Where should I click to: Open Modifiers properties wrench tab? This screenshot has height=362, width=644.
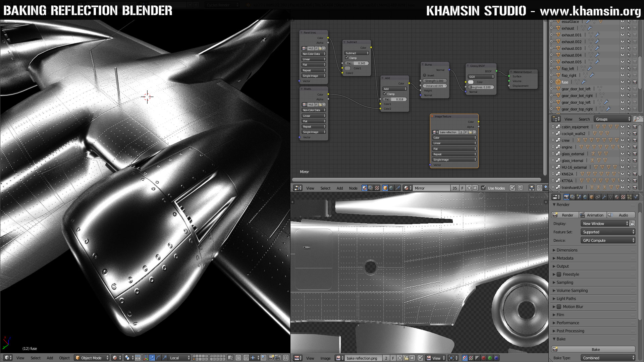604,197
